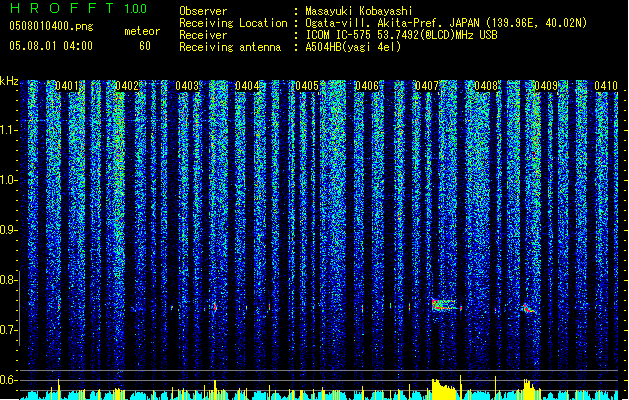Click the 0.7 kHz axis label
The height and width of the screenshot is (400, 629).
(8, 330)
